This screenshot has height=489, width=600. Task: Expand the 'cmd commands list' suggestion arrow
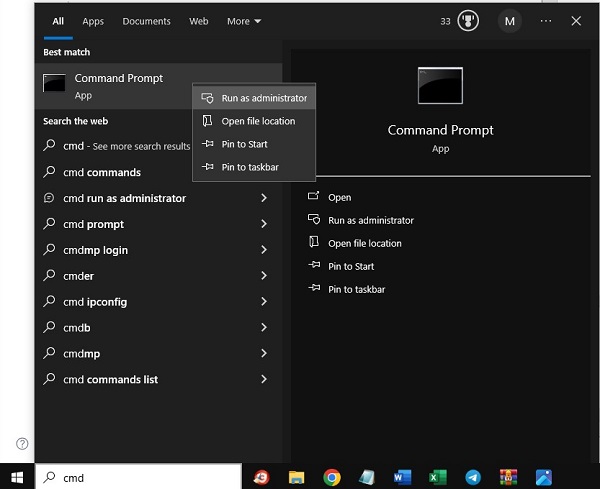coord(264,380)
